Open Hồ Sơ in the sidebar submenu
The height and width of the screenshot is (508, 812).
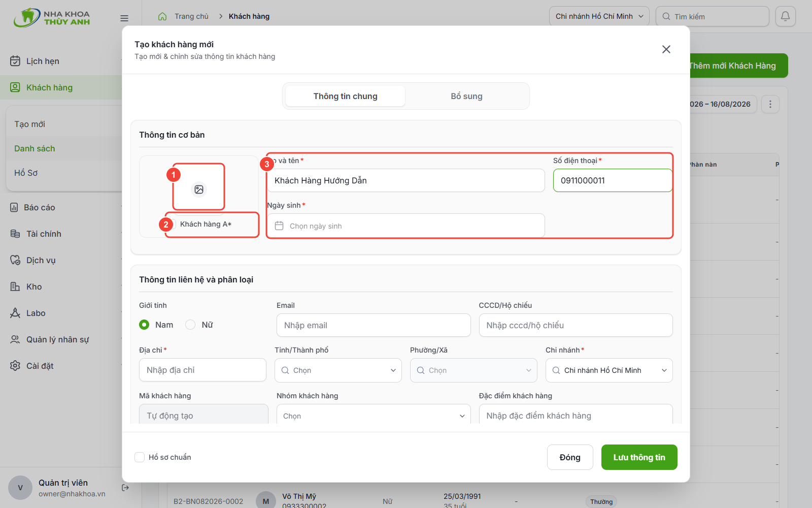[x=64, y=173]
